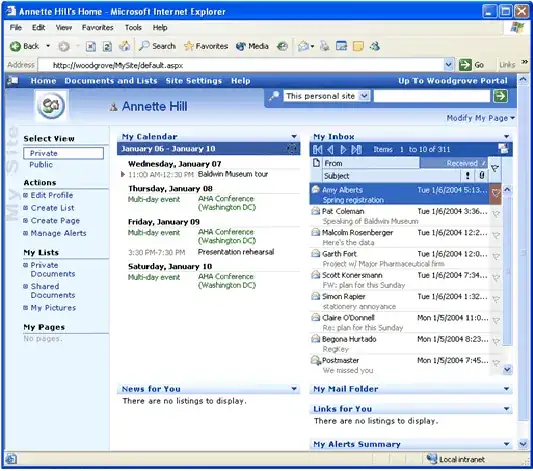Toggle flag on Garth Fort message
533x471 pixels.
tap(496, 257)
